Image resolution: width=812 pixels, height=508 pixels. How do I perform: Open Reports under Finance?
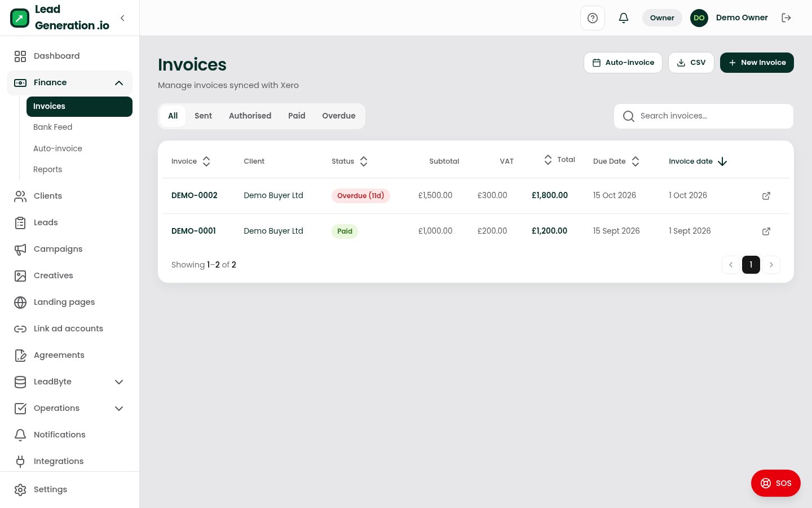(80, 169)
